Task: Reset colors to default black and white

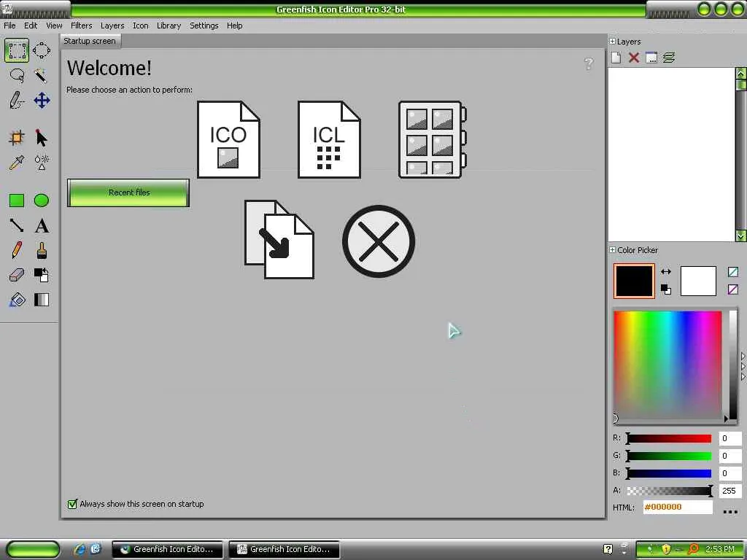Action: tap(666, 289)
